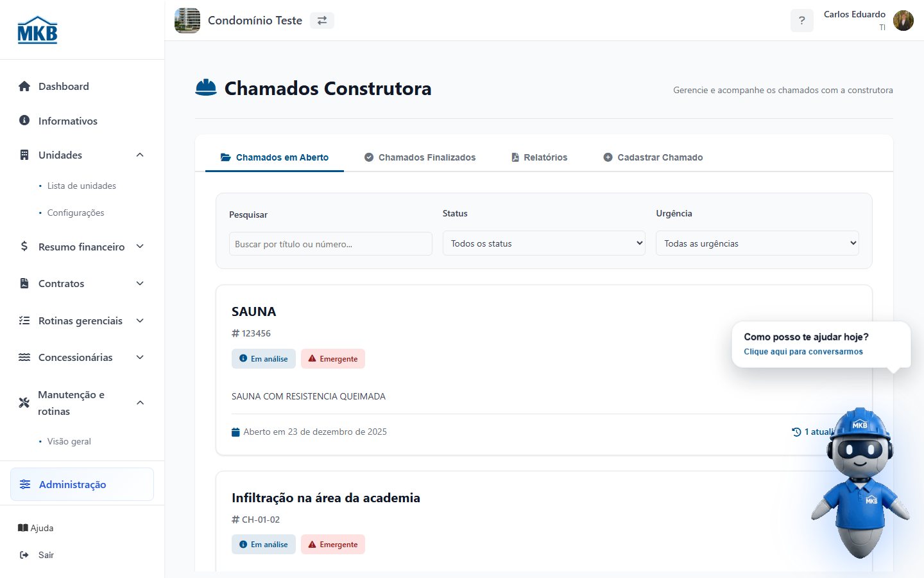Click Carlos Eduardo's profile avatar
The width and height of the screenshot is (924, 578).
pyautogui.click(x=903, y=21)
